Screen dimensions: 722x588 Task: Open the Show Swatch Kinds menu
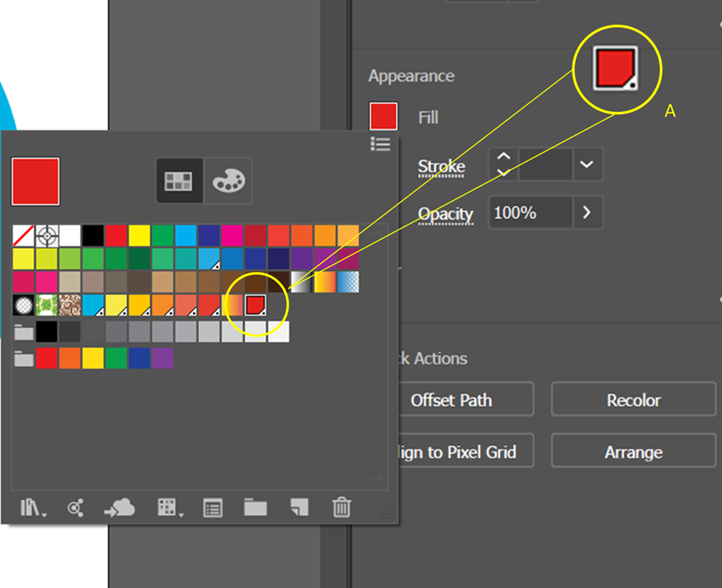(166, 508)
